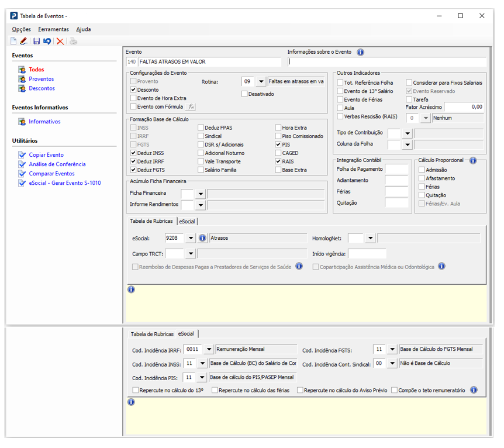Uncheck Deduz INSS checkbox
Screen dimensions: 504x448
tap(133, 153)
